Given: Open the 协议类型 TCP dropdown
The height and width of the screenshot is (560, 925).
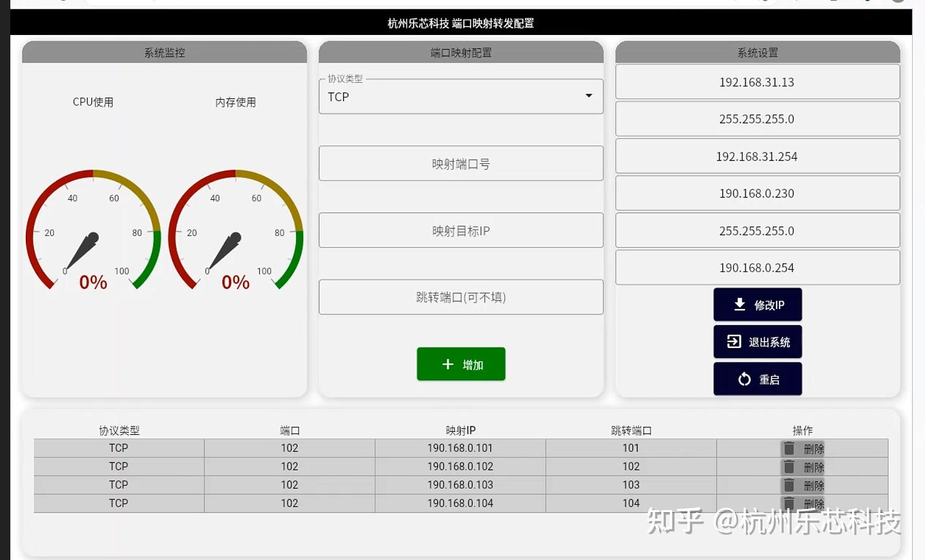Looking at the screenshot, I should [x=461, y=96].
